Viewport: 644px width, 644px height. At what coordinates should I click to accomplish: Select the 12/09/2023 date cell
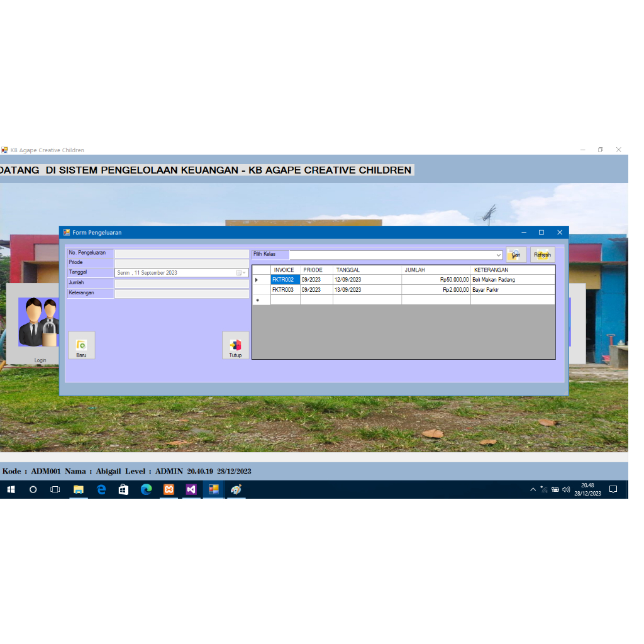point(367,280)
